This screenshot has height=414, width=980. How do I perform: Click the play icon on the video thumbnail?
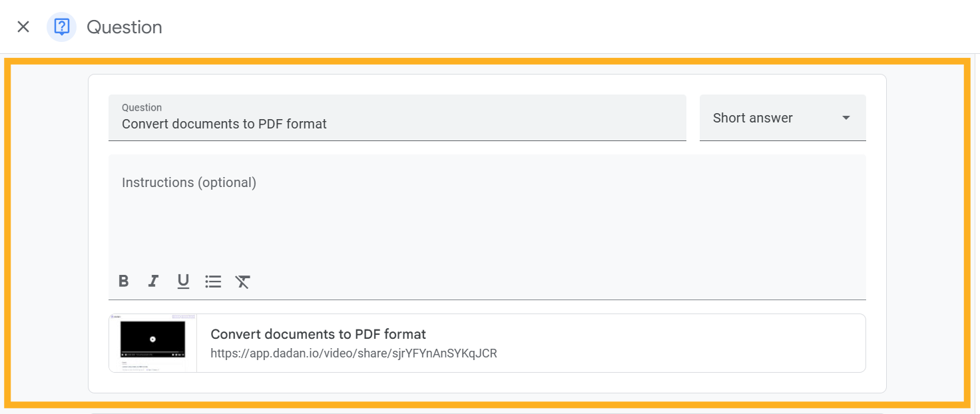click(152, 339)
